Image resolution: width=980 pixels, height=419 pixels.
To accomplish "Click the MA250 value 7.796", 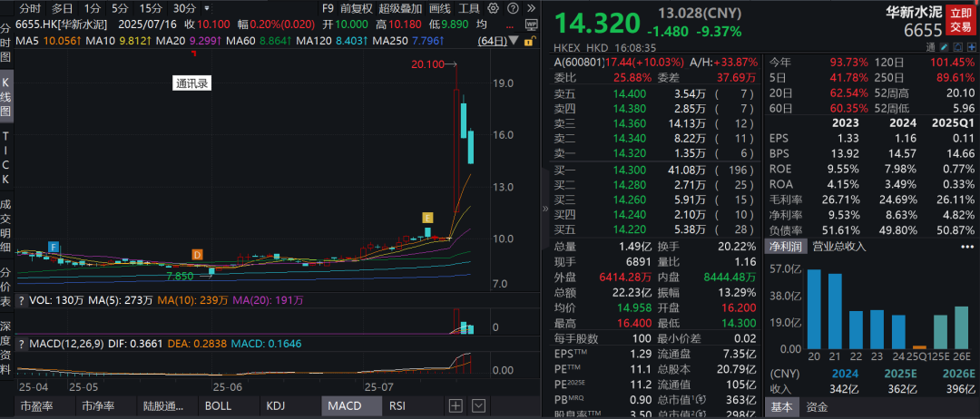I will click(427, 41).
